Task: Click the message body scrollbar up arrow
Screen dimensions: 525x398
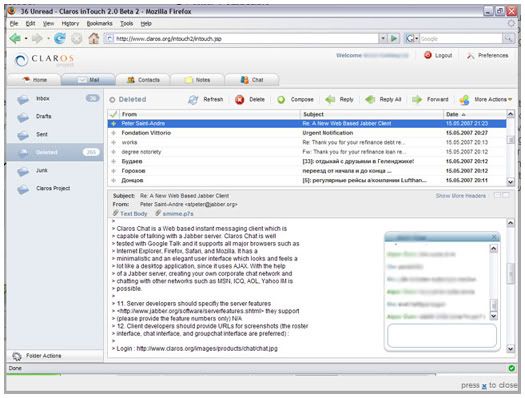Action: point(510,223)
